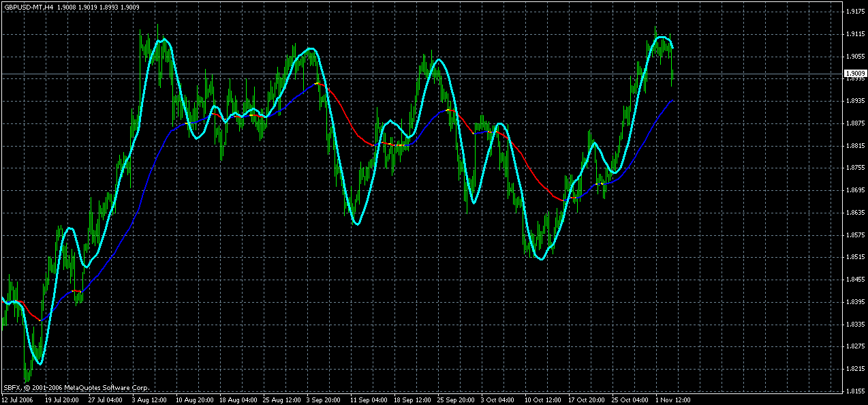This screenshot has width=868, height=405.
Task: Click the 1.8395 price scale label
Action: click(855, 302)
